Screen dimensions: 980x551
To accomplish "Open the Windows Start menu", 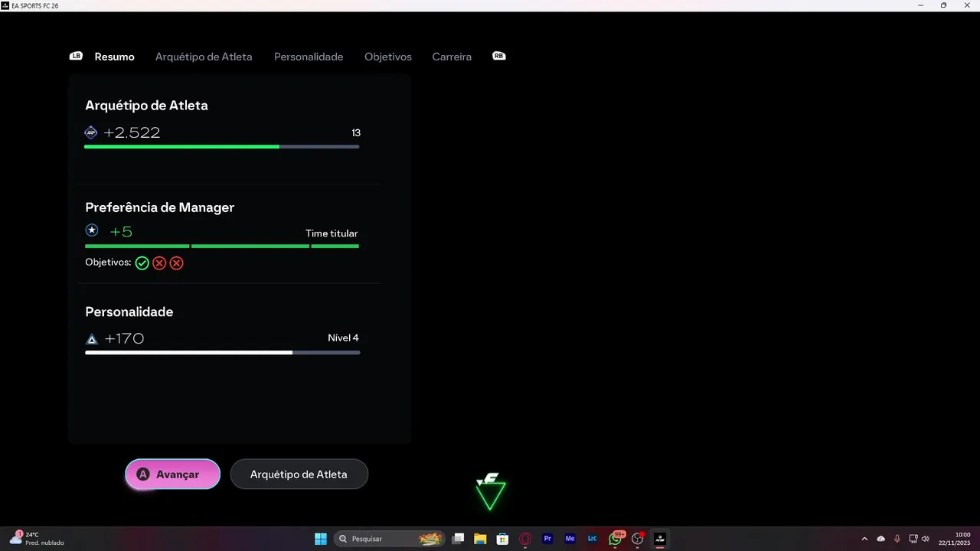I will point(321,539).
